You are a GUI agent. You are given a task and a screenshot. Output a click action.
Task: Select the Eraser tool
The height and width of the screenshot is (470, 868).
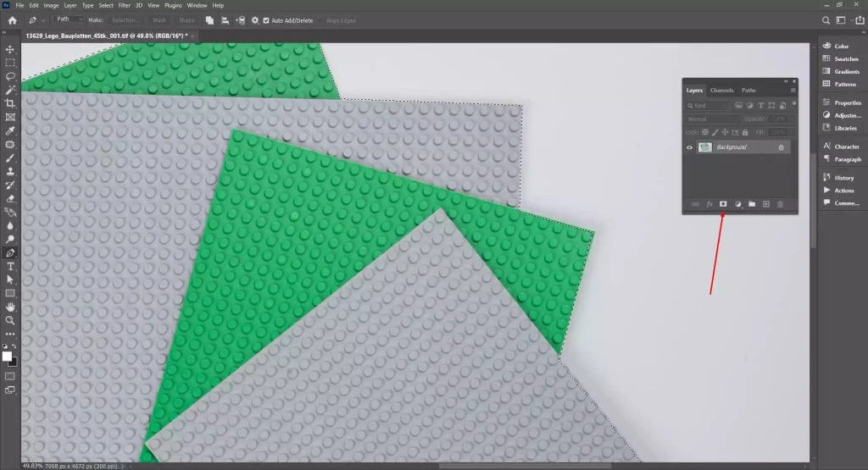[x=10, y=198]
